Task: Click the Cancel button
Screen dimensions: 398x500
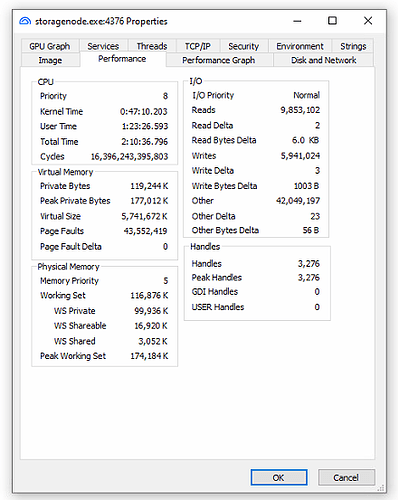Action: (346, 478)
